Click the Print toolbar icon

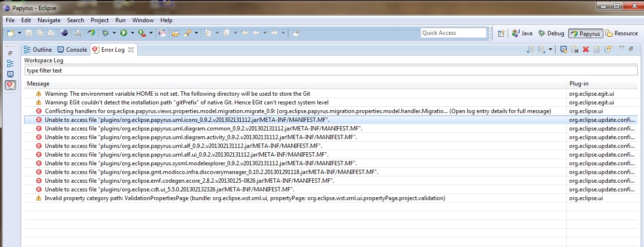[51, 33]
